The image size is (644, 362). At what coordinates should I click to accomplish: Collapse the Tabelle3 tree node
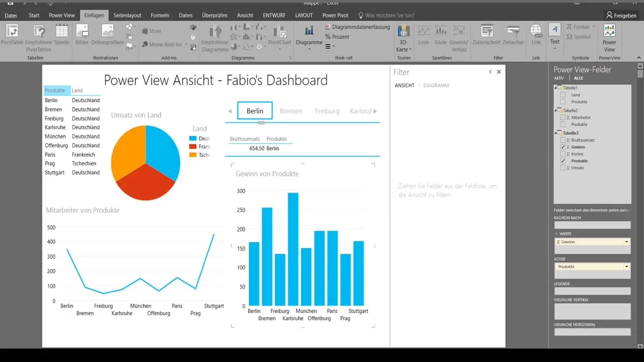click(556, 133)
